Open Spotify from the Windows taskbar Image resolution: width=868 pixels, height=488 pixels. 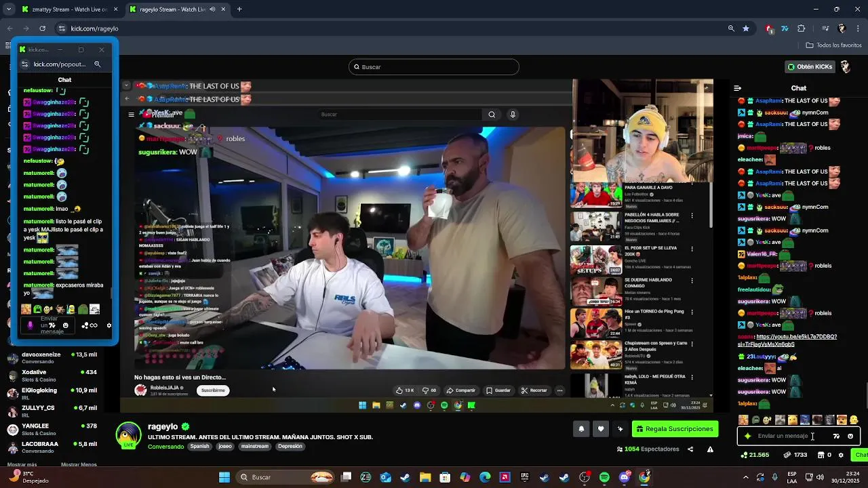coord(604,477)
